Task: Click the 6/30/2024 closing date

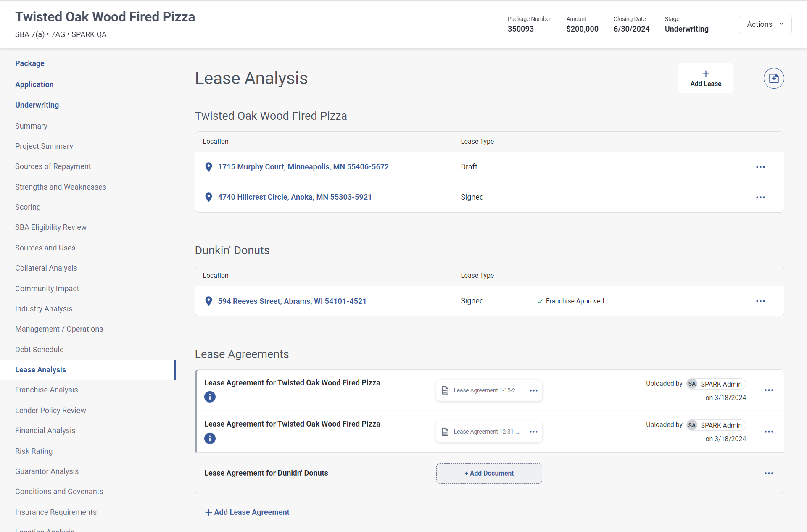Action: [x=631, y=29]
